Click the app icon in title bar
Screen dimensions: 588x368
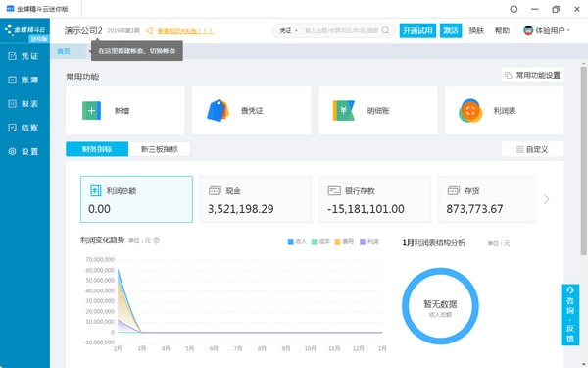[x=10, y=9]
